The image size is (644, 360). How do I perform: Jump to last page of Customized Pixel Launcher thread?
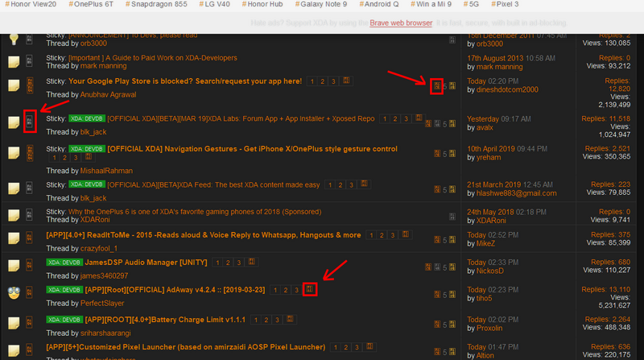coord(369,346)
